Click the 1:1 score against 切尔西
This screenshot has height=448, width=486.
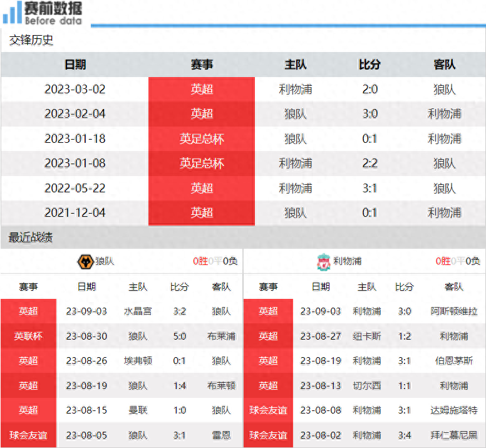(x=405, y=386)
